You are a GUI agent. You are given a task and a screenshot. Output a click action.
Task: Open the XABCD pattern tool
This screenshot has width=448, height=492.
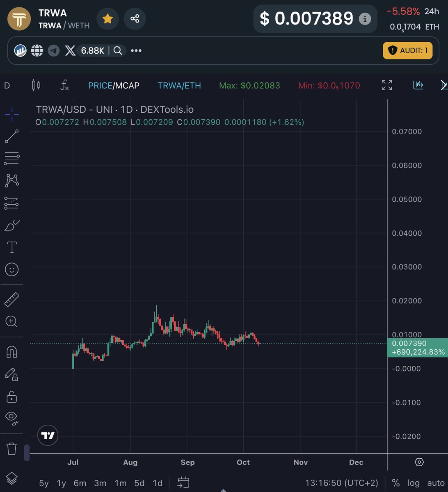point(11,180)
